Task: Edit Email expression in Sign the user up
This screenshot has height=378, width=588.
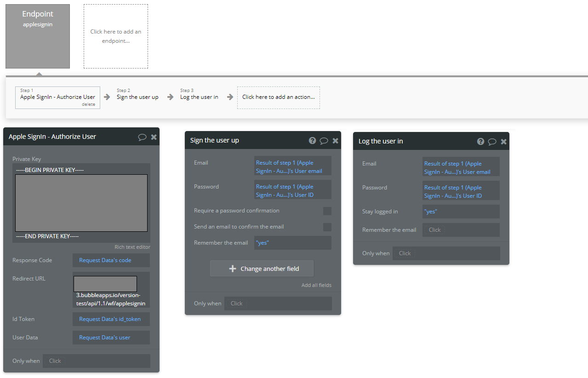Action: click(293, 166)
